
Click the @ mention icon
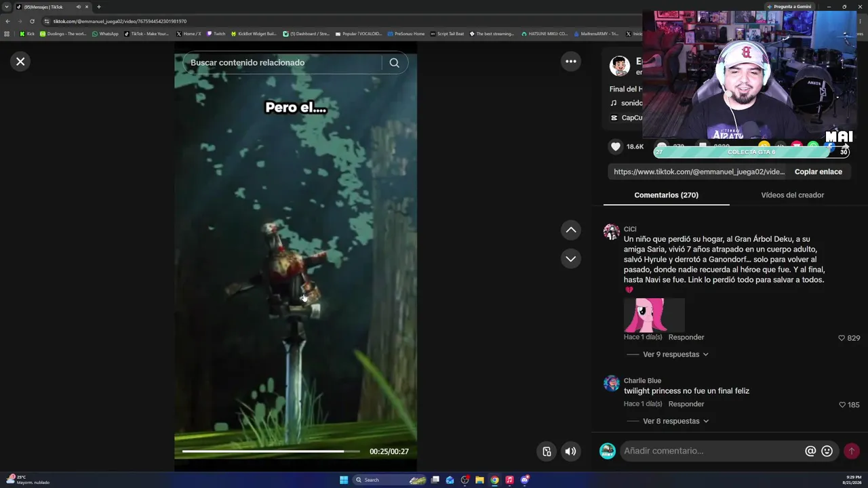(x=810, y=451)
